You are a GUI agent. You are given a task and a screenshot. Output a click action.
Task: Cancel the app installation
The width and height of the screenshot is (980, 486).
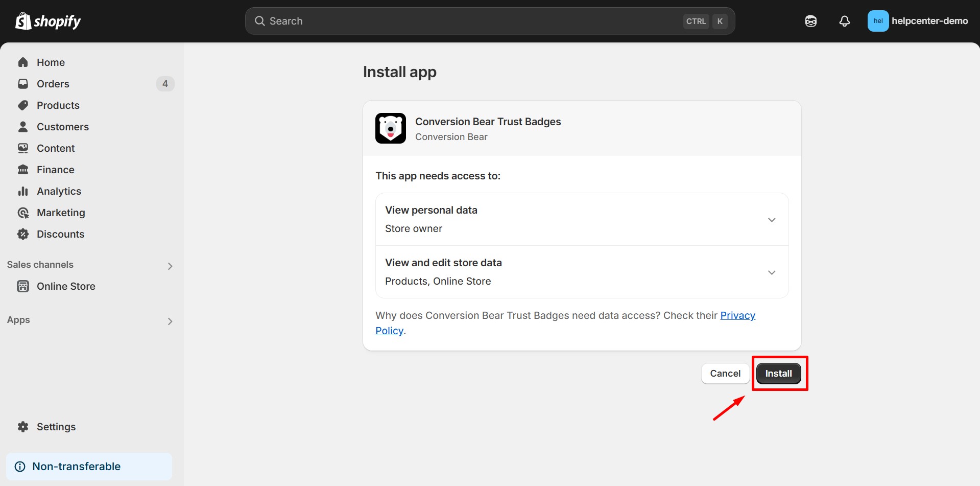(725, 373)
